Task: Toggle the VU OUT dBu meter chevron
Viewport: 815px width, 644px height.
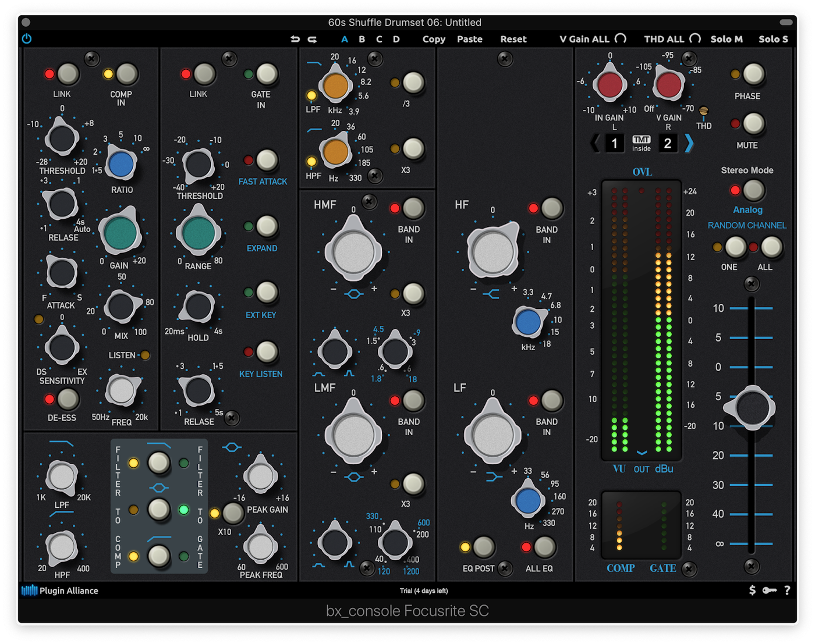Action: tap(642, 453)
